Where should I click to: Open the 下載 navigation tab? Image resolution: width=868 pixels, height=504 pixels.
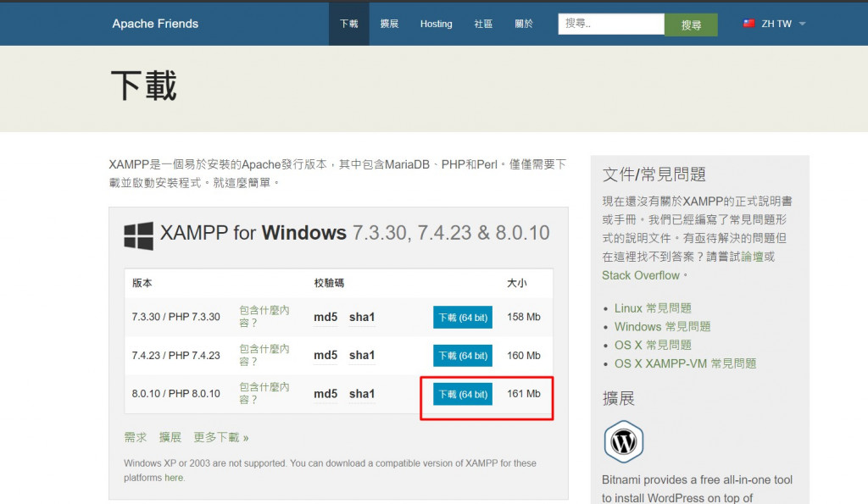coord(348,24)
